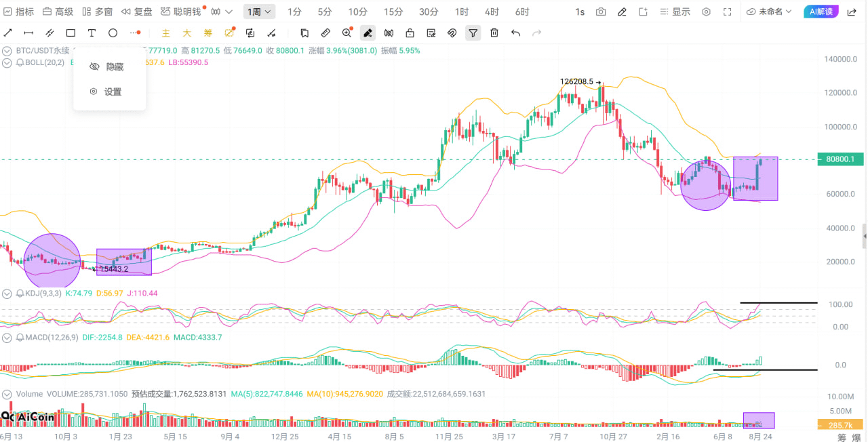Toggle the highlighted brush/marker tool
868x442 pixels.
coord(368,33)
